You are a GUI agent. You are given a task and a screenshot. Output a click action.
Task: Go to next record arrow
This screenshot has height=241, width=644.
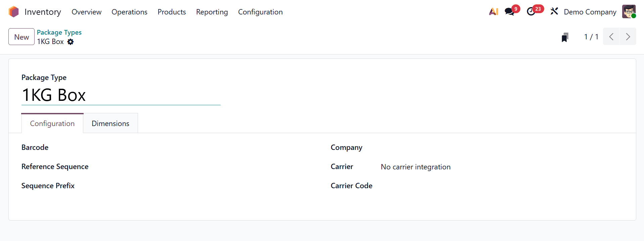(x=628, y=37)
